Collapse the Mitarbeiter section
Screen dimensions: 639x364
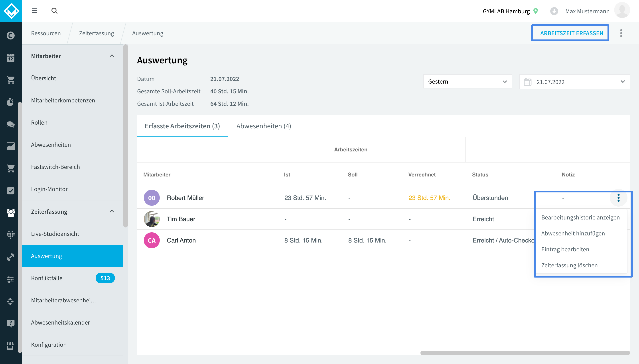click(112, 56)
